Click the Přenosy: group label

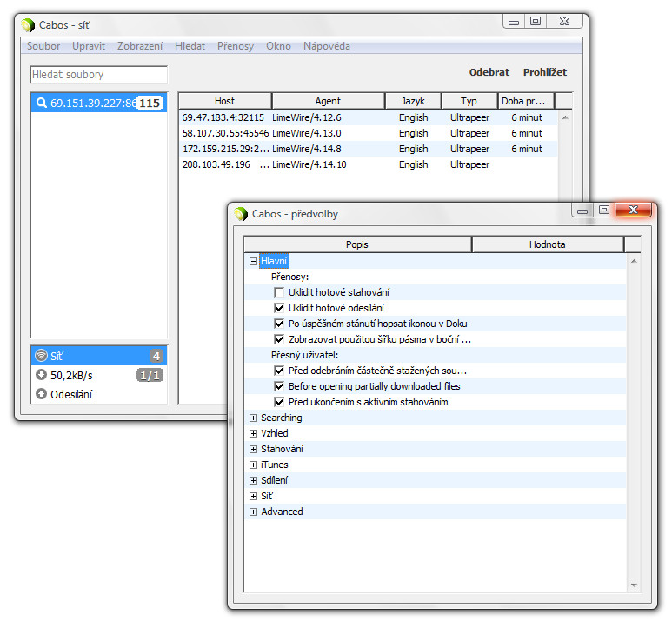pos(289,278)
